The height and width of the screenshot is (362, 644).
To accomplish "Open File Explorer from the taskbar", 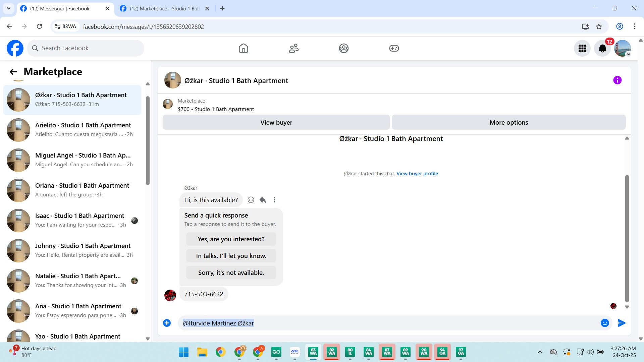I will pyautogui.click(x=202, y=352).
